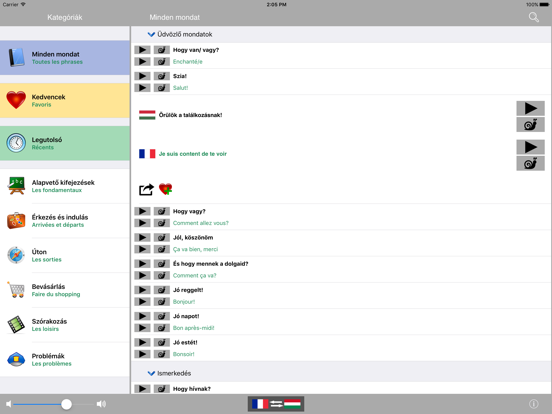Open 'Érkezés és indulás' category
This screenshot has height=414, width=552.
[x=65, y=221]
